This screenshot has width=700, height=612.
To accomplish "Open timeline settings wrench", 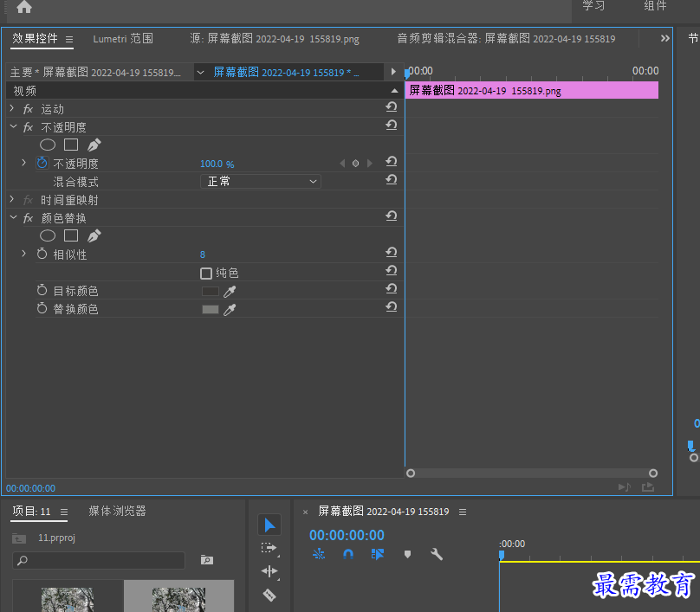I will [437, 555].
